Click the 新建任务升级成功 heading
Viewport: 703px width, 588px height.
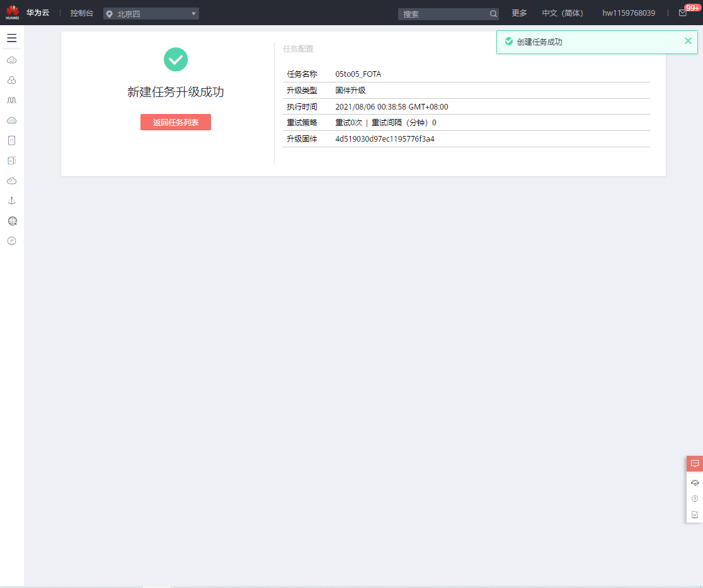tap(176, 92)
